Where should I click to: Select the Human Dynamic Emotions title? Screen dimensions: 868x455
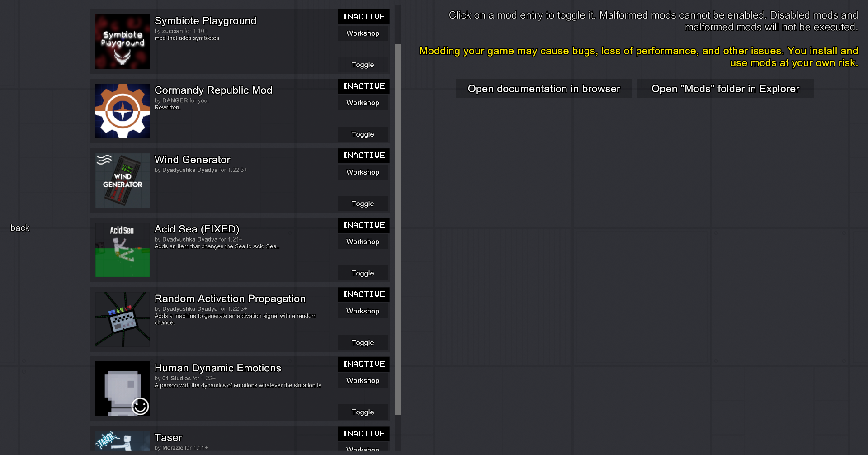[x=218, y=368]
